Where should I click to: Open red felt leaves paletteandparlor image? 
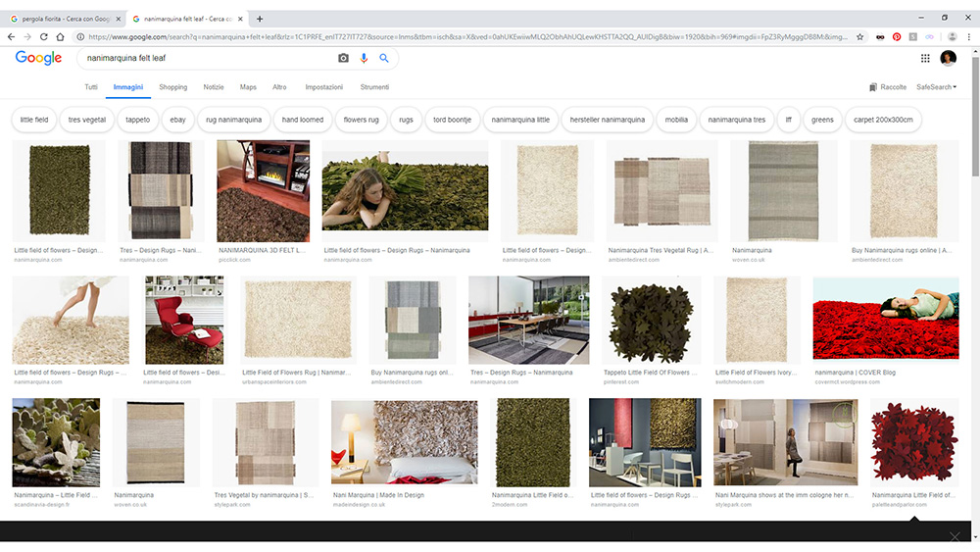coord(914,442)
